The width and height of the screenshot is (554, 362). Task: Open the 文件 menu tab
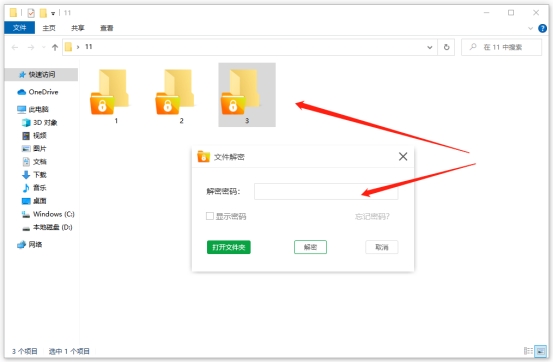19,28
